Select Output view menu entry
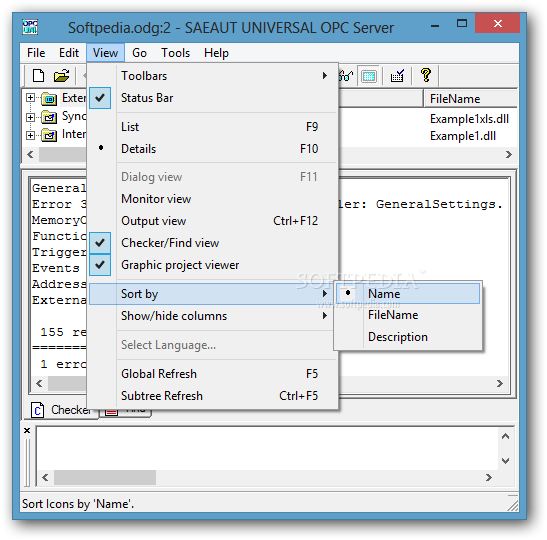 212,221
